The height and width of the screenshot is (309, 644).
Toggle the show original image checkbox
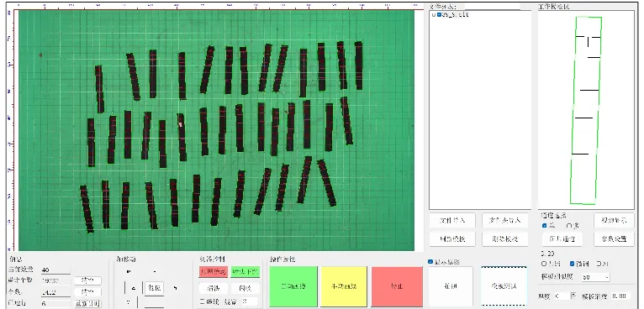430,262
